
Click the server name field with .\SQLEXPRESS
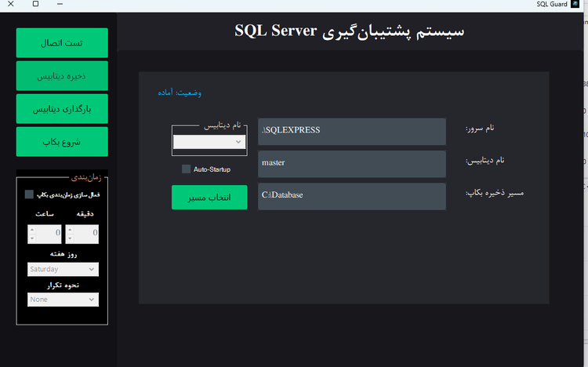pyautogui.click(x=352, y=132)
